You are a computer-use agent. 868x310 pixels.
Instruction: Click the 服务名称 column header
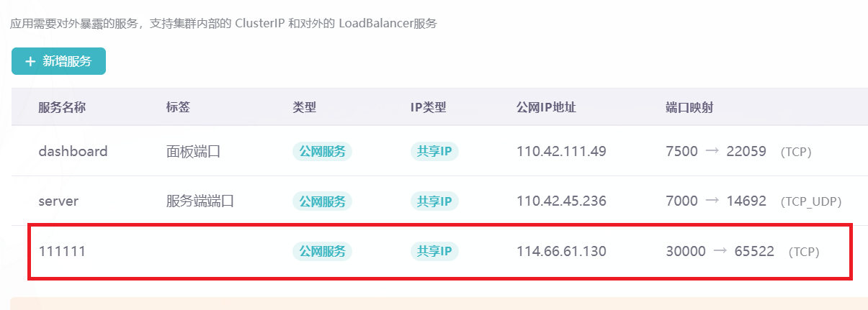(x=62, y=107)
